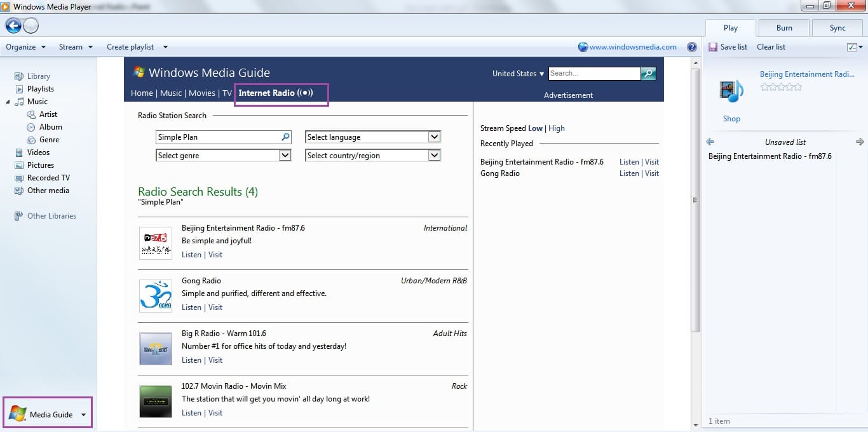Click 102.7 Movin Radio station logo
This screenshot has height=432, width=868.
tap(156, 402)
